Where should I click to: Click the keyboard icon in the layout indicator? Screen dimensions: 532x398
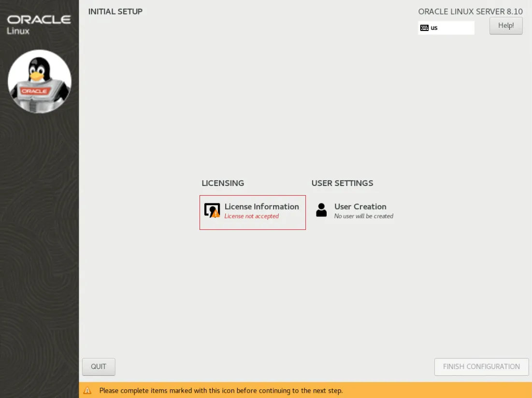(425, 28)
